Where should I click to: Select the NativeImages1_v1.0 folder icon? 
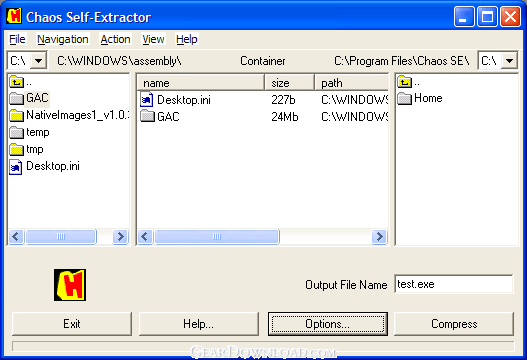click(x=16, y=116)
